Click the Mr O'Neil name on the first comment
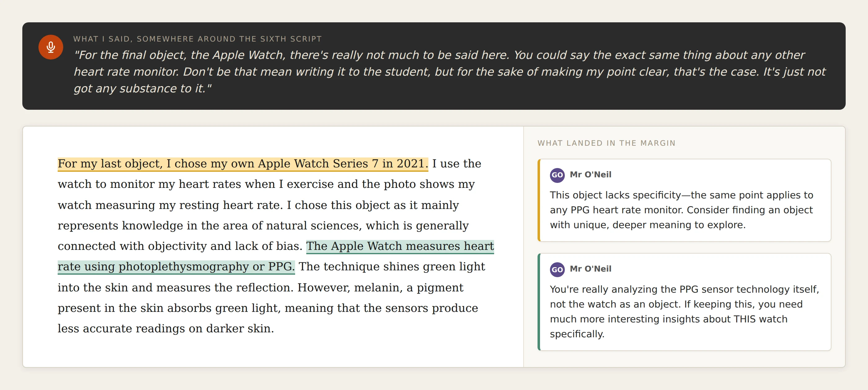Viewport: 868px width, 390px height. pyautogui.click(x=590, y=175)
